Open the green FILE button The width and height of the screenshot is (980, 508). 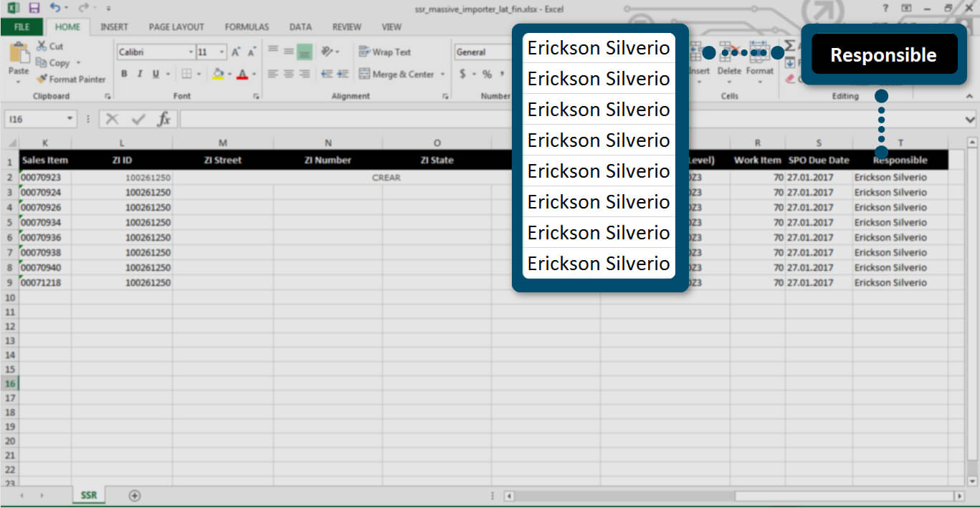(x=22, y=27)
